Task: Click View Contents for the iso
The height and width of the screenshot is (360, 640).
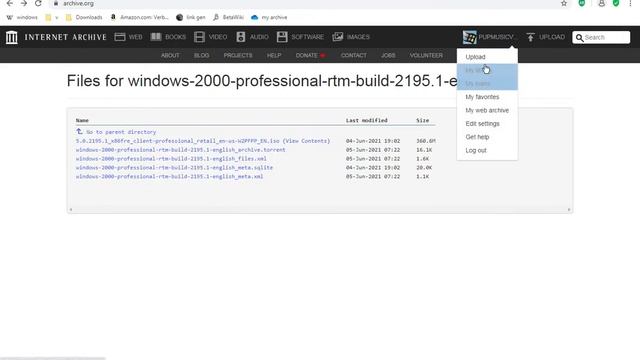Action: 306,141
